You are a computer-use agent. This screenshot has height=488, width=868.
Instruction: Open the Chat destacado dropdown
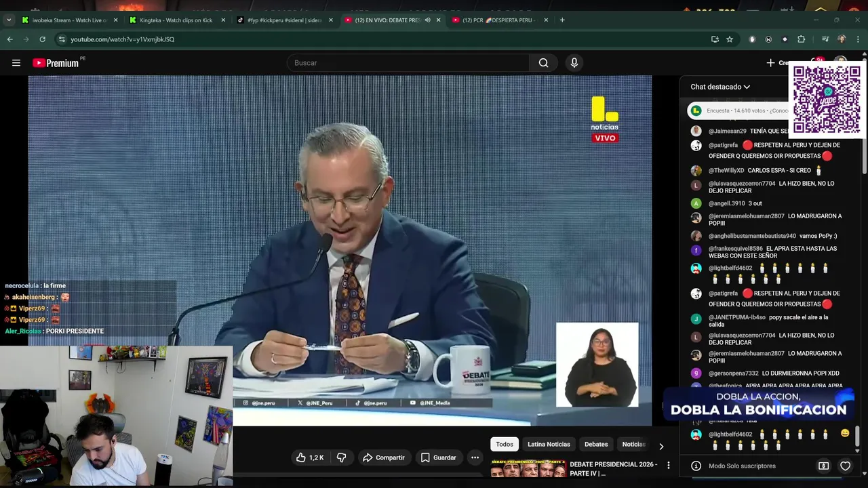(x=720, y=87)
